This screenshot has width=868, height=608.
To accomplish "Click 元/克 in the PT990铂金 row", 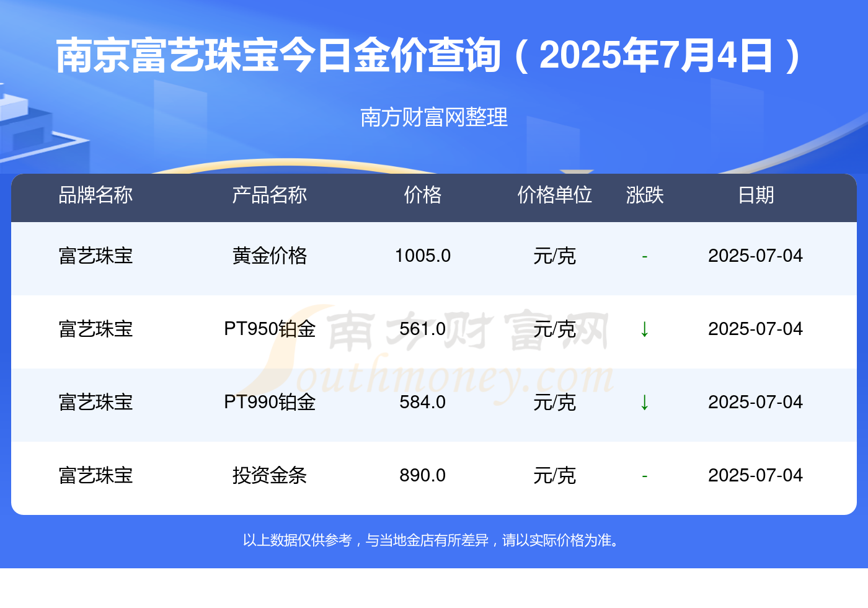I will click(x=555, y=402).
